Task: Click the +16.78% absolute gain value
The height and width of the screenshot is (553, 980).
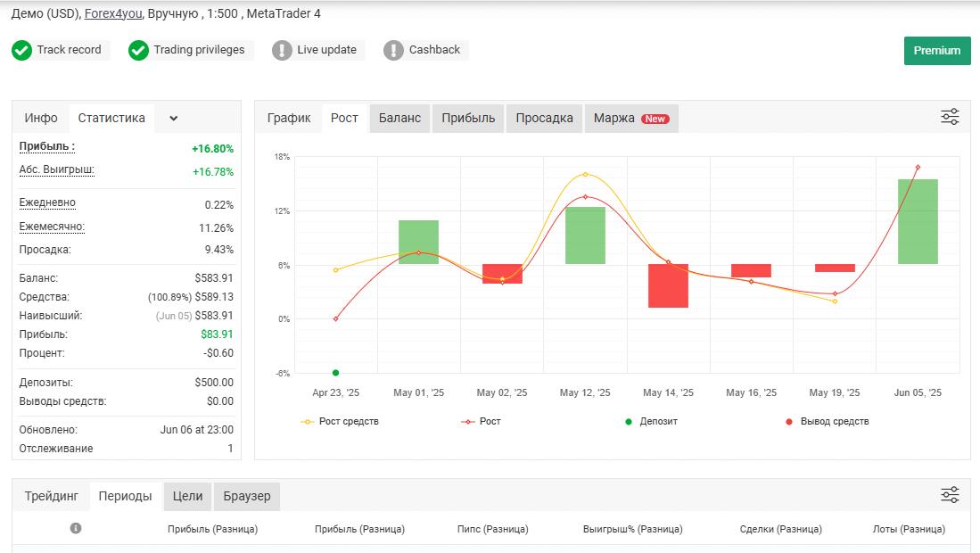Action: point(212,172)
